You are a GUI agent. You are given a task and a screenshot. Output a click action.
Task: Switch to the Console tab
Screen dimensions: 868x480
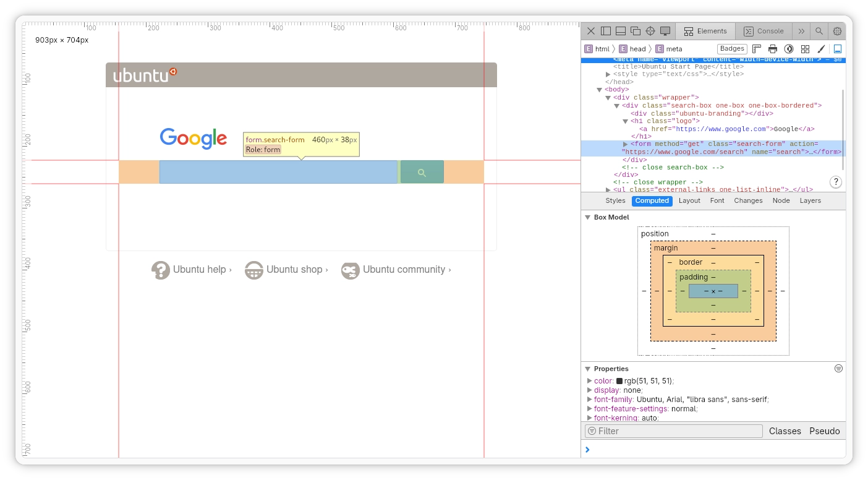pos(764,31)
